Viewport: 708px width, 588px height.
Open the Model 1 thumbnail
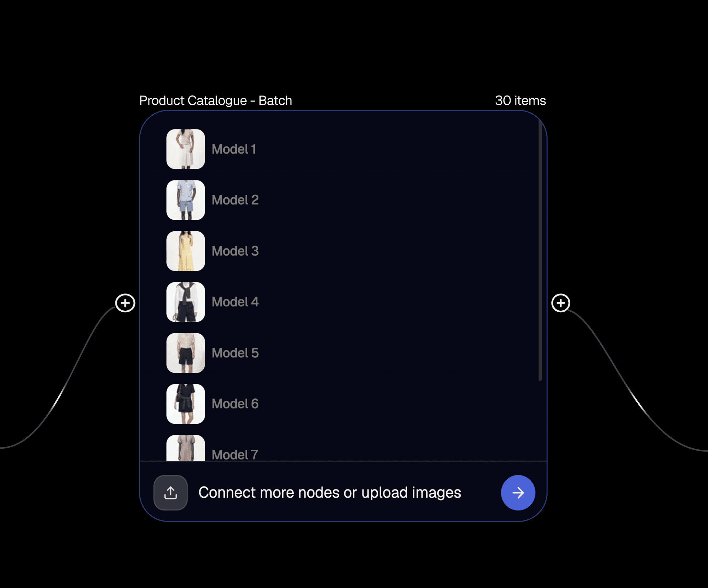tap(186, 149)
